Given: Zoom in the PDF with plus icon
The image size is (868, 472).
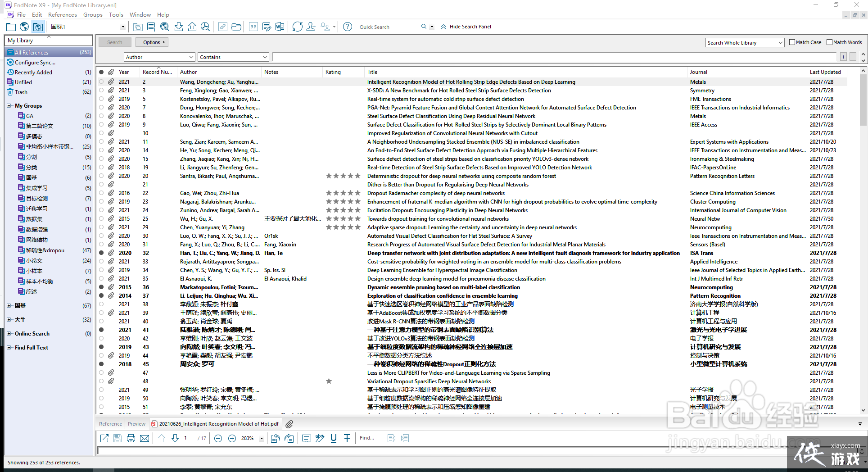Looking at the screenshot, I should click(232, 438).
